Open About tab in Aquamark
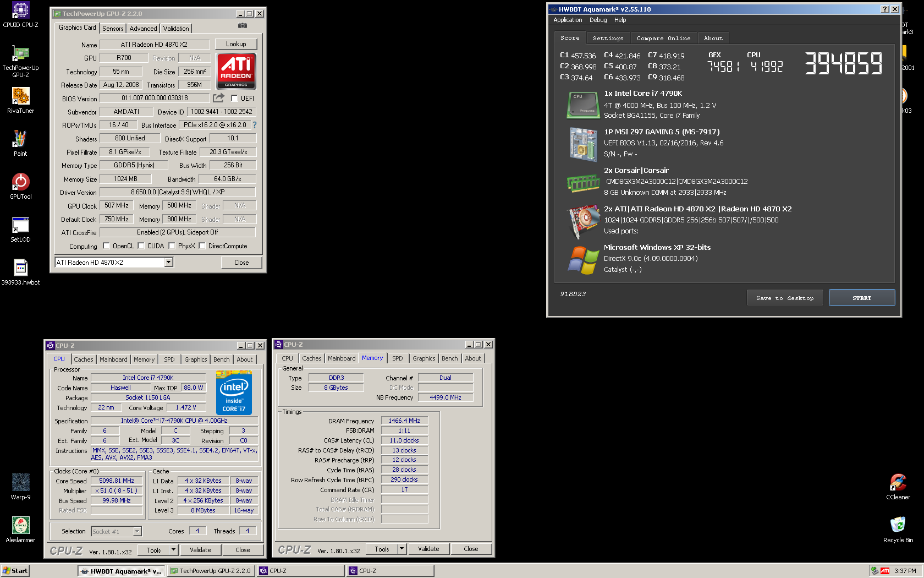Image resolution: width=924 pixels, height=578 pixels. click(713, 38)
